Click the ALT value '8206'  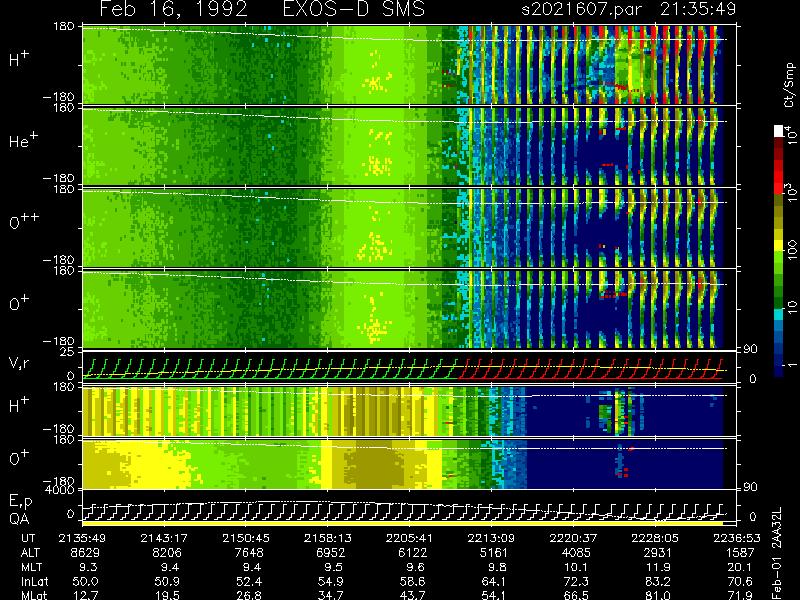click(x=167, y=553)
